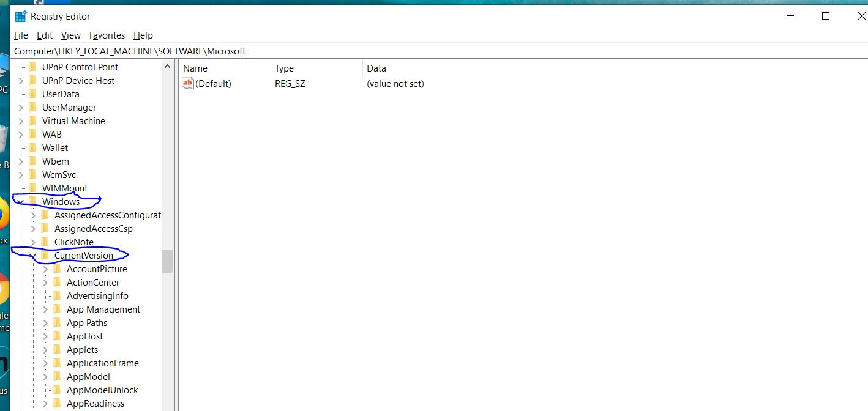
Task: Expand the AssignedAccessConfigurat key arrow
Action: point(33,215)
